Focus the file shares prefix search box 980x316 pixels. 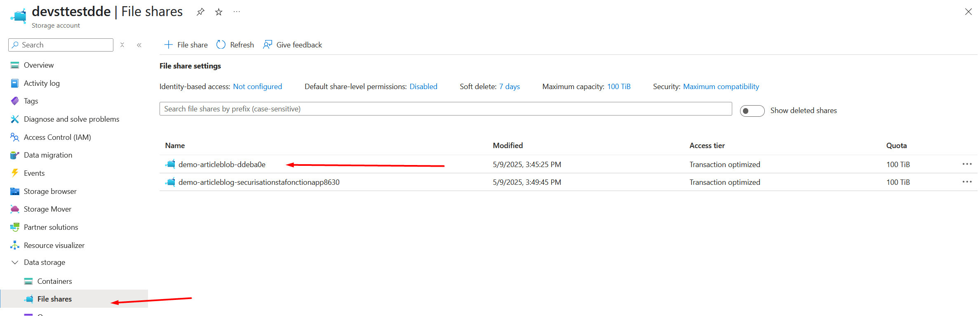446,109
